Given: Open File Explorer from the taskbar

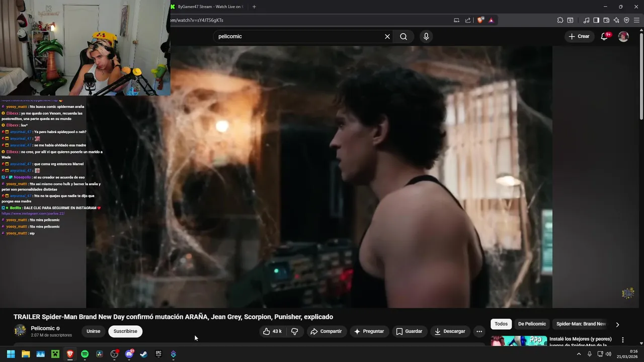Looking at the screenshot, I should (x=26, y=354).
